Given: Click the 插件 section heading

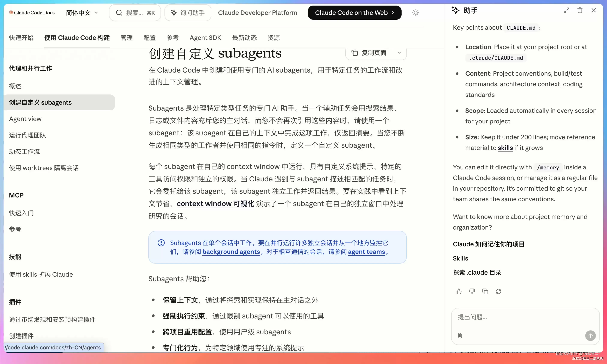Looking at the screenshot, I should pyautogui.click(x=15, y=302).
